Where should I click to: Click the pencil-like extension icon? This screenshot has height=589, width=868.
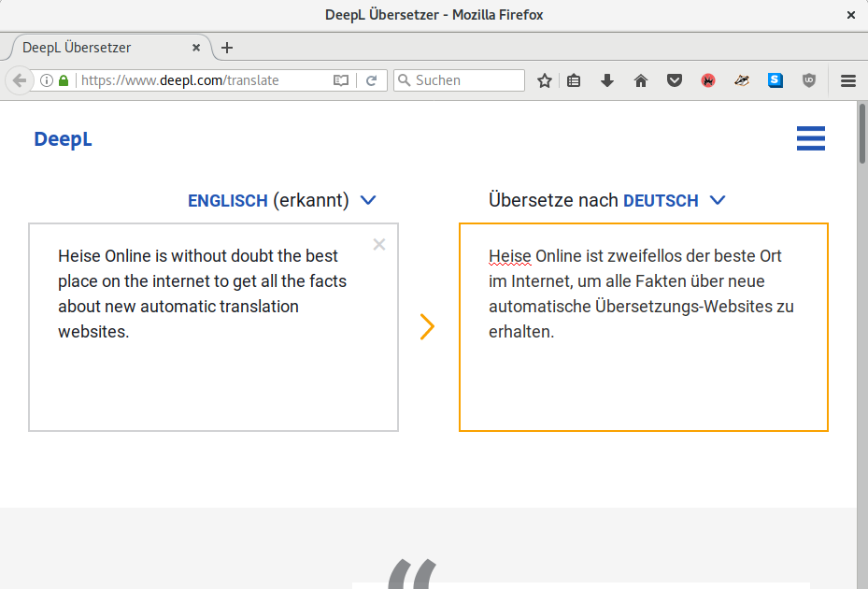click(742, 81)
